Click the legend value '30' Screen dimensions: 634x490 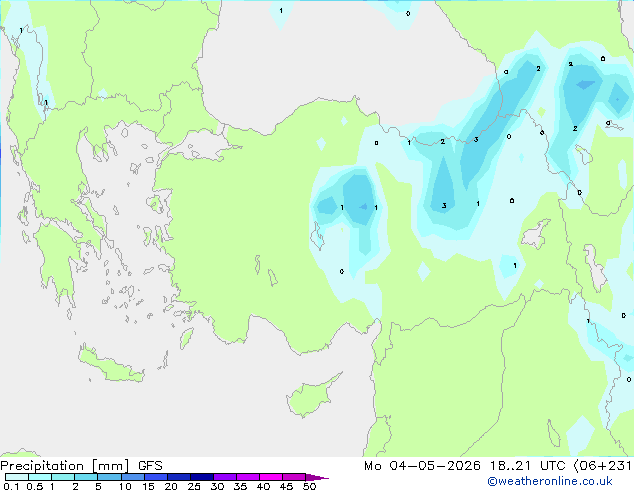[217, 486]
